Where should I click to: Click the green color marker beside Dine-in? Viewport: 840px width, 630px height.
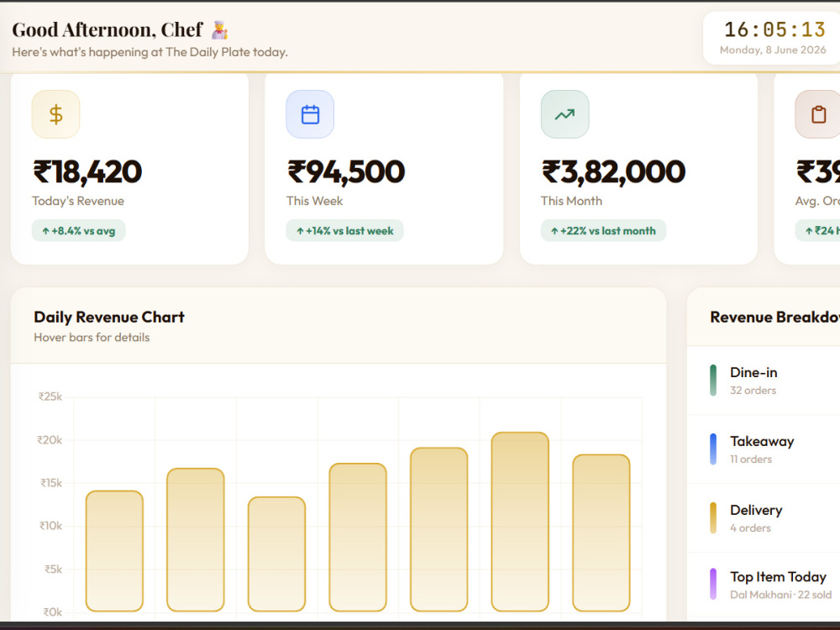(713, 381)
